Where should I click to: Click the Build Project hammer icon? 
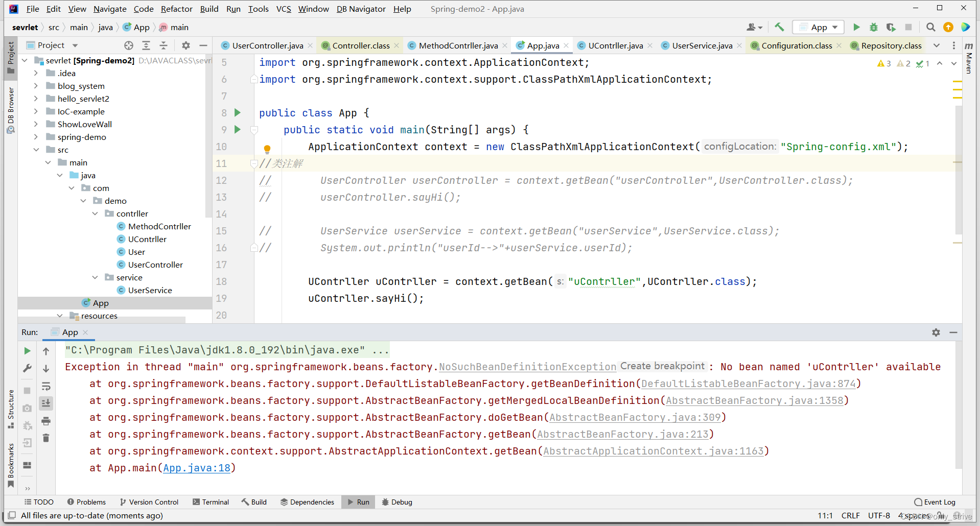coord(779,27)
